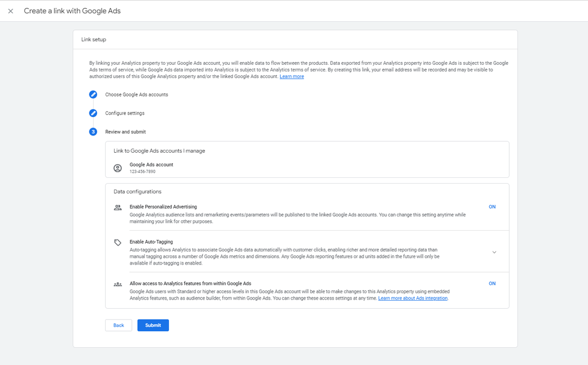Click the group icon for Analytics access setting
Viewport: 588px width, 365px height.
coord(118,284)
